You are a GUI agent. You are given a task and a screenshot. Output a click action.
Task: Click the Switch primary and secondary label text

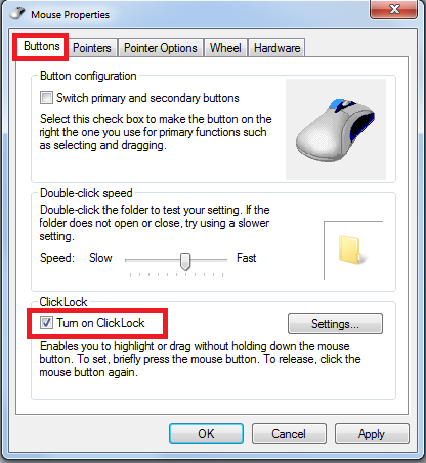point(148,98)
